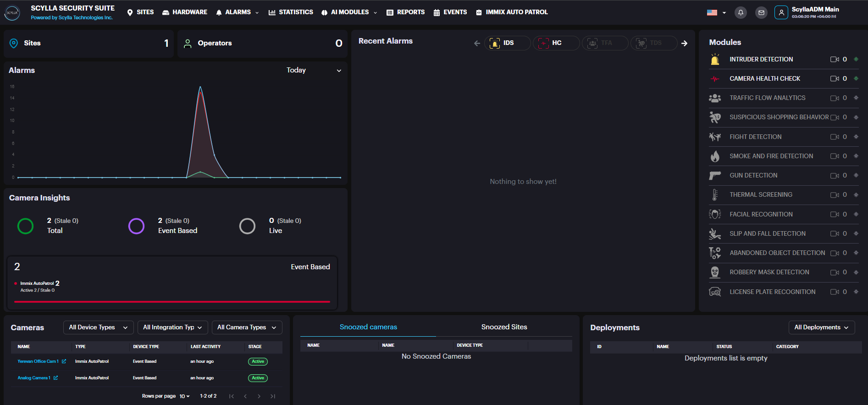
Task: Click the user profile avatar icon
Action: (781, 13)
